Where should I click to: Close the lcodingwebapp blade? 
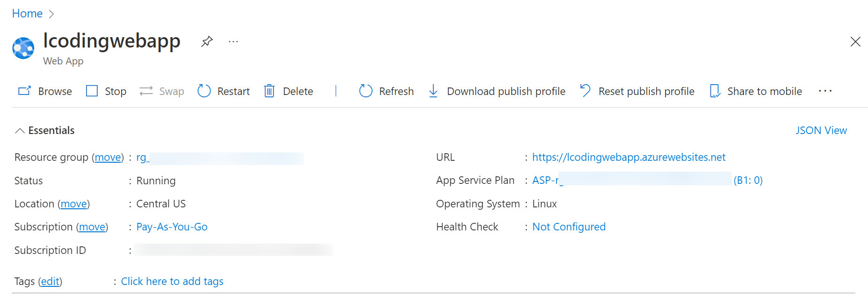[x=855, y=42]
